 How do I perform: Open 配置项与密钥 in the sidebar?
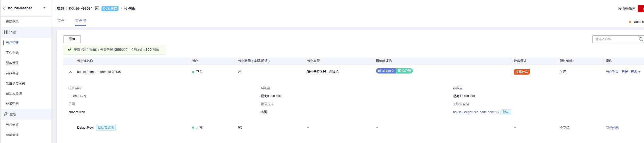click(x=15, y=83)
